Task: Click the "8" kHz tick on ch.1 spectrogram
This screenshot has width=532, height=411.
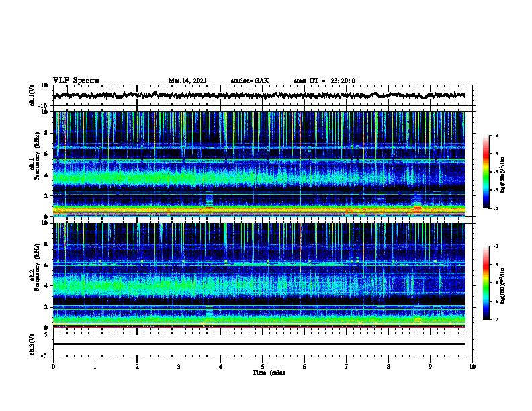Action: click(46, 133)
